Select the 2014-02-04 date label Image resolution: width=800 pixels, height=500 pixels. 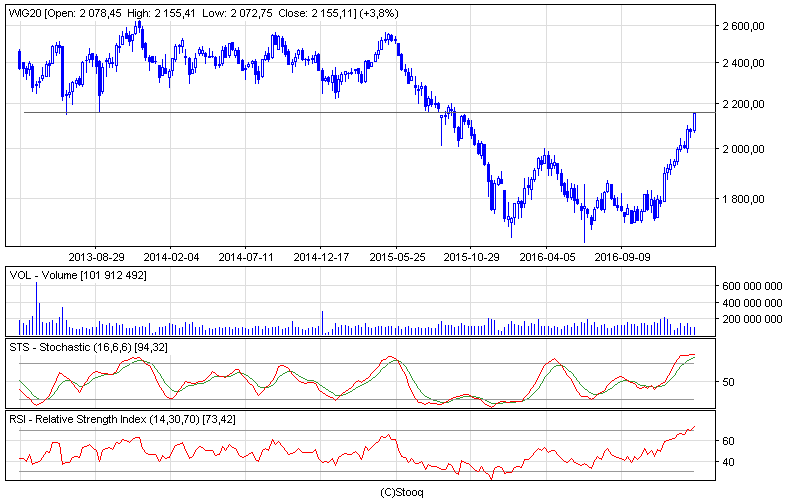[x=171, y=257]
